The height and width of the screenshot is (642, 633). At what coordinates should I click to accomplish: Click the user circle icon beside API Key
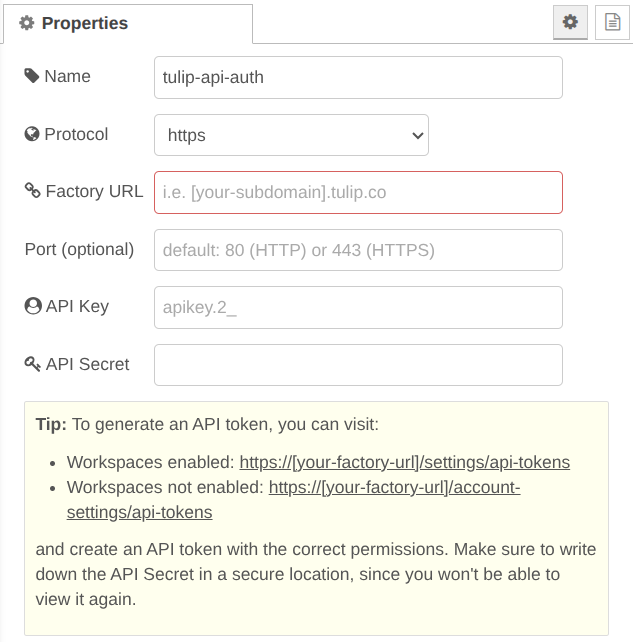pos(33,306)
